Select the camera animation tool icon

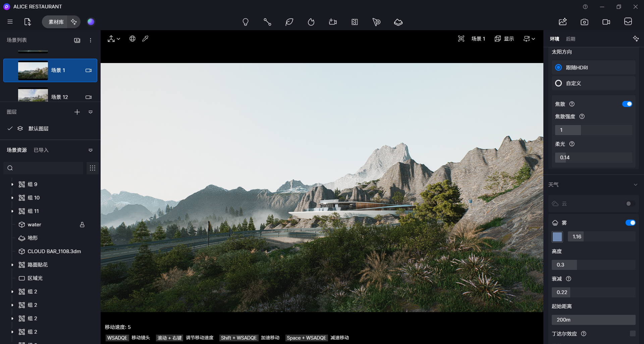click(333, 22)
